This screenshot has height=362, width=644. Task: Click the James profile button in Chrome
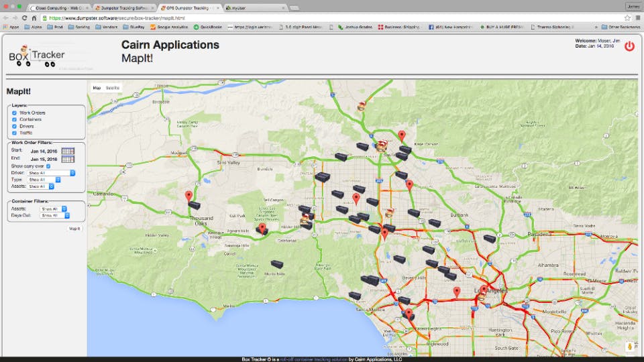tap(633, 6)
